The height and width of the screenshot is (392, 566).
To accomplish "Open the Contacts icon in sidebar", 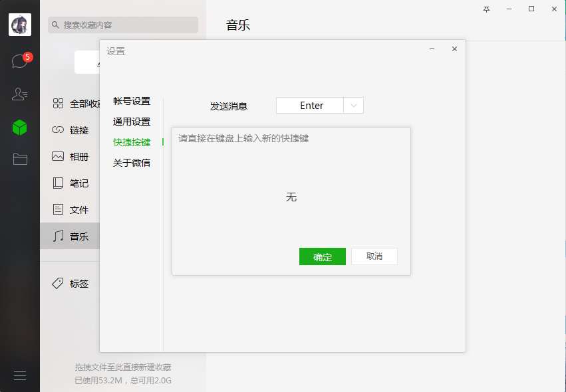I will (x=19, y=93).
